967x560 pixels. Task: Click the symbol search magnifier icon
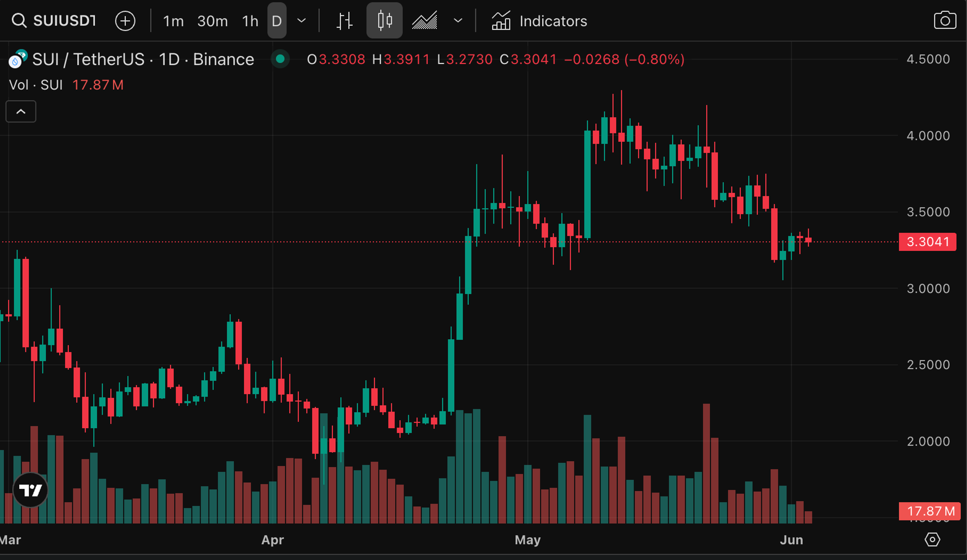point(19,21)
